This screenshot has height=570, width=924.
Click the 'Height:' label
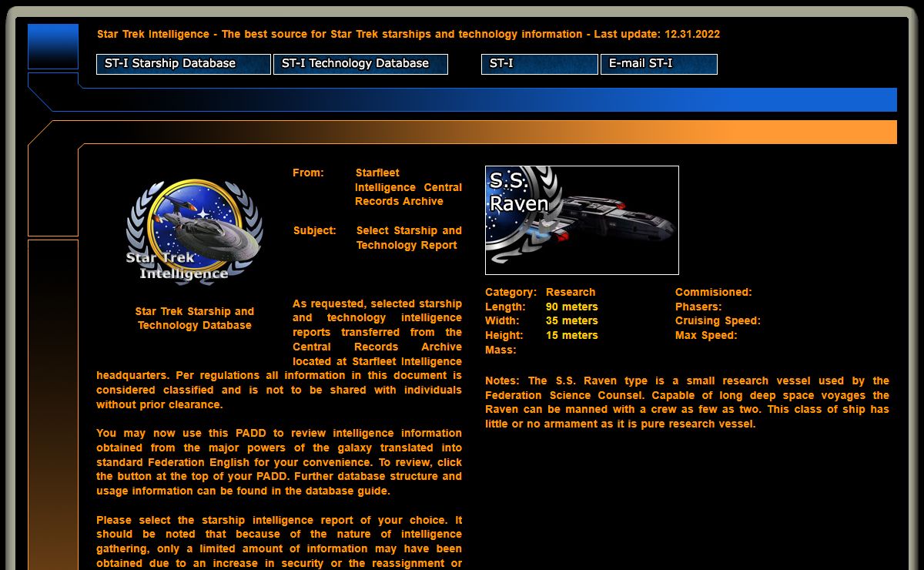tap(504, 336)
